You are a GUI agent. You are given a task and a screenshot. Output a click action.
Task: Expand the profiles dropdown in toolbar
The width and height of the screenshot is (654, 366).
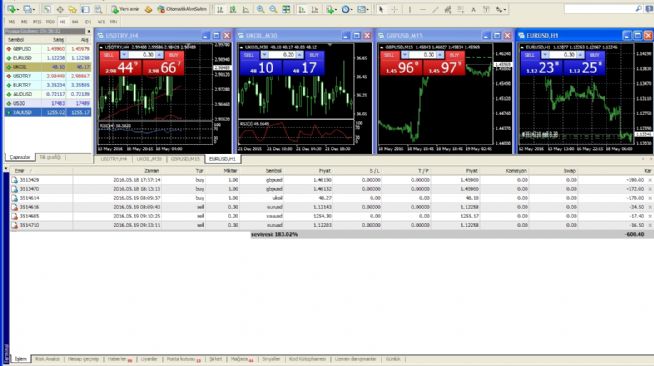34,9
